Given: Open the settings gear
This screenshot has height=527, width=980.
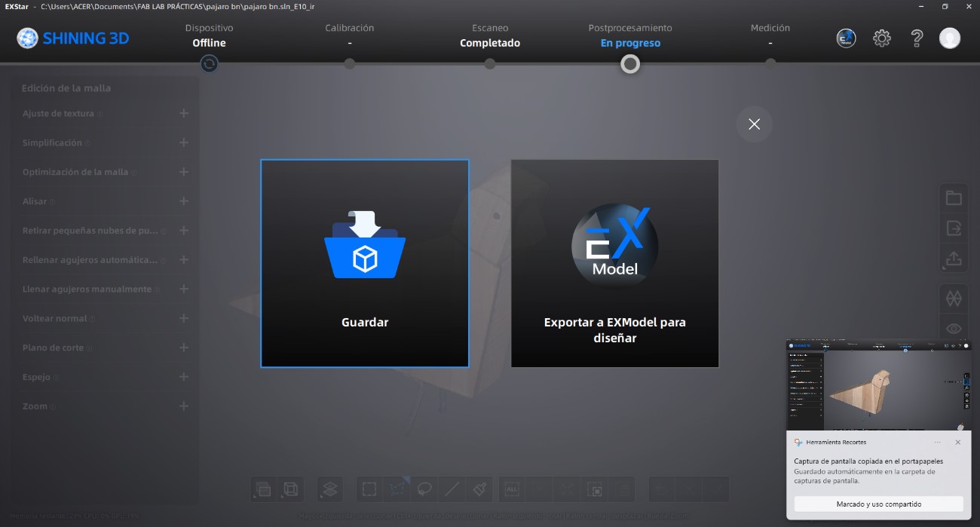Looking at the screenshot, I should point(881,38).
